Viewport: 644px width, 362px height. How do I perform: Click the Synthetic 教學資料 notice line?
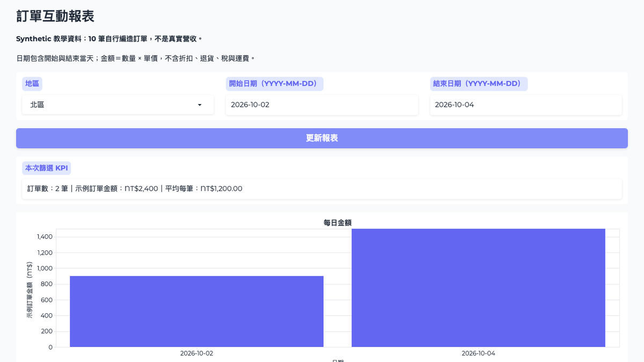point(109,39)
